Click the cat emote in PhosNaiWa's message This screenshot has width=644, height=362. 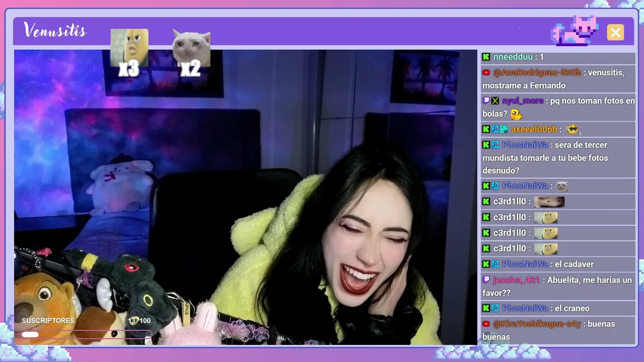[x=562, y=187]
